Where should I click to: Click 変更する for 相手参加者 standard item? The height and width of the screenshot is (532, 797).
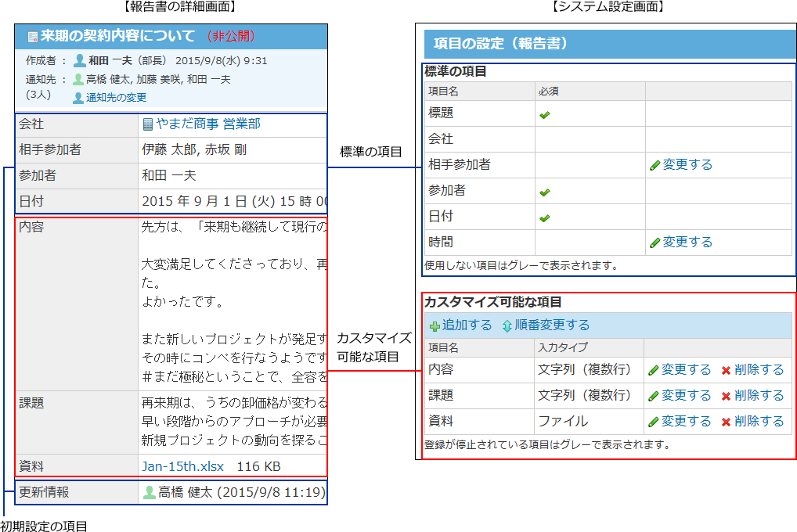pyautogui.click(x=687, y=164)
